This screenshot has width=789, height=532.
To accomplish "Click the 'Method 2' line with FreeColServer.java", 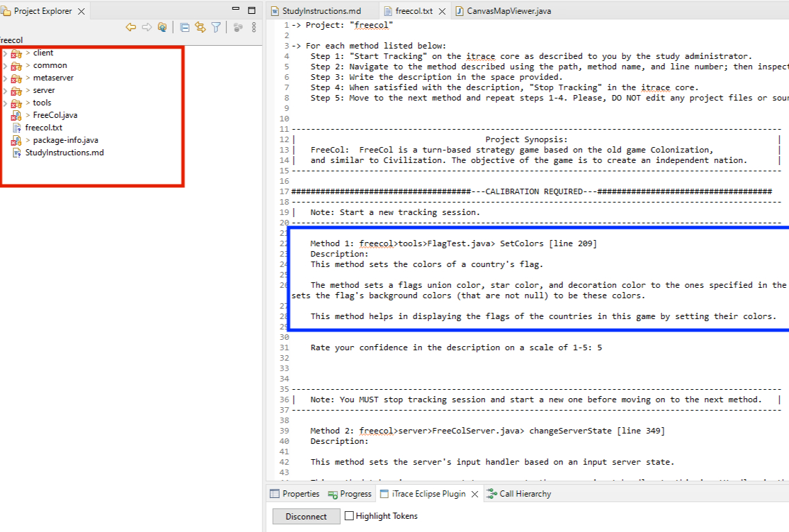I will point(487,431).
